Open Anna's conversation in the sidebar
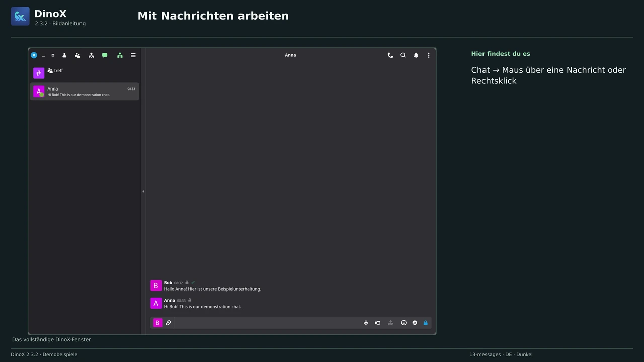 [x=85, y=92]
